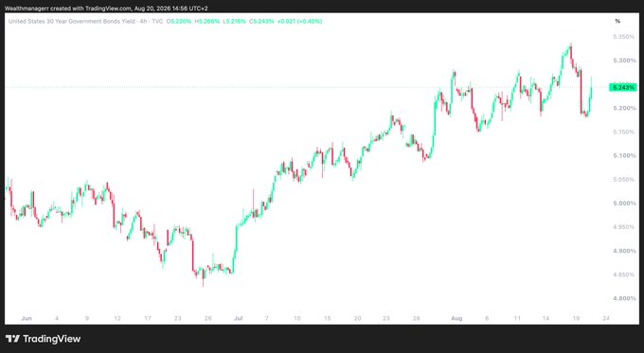Click the open value 'O5.220%'
The width and height of the screenshot is (644, 353).
click(179, 22)
